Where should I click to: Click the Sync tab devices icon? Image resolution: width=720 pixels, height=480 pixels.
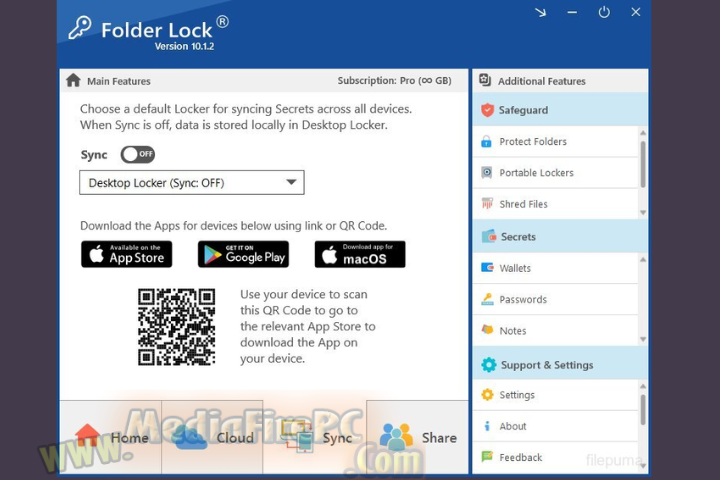[x=297, y=437]
